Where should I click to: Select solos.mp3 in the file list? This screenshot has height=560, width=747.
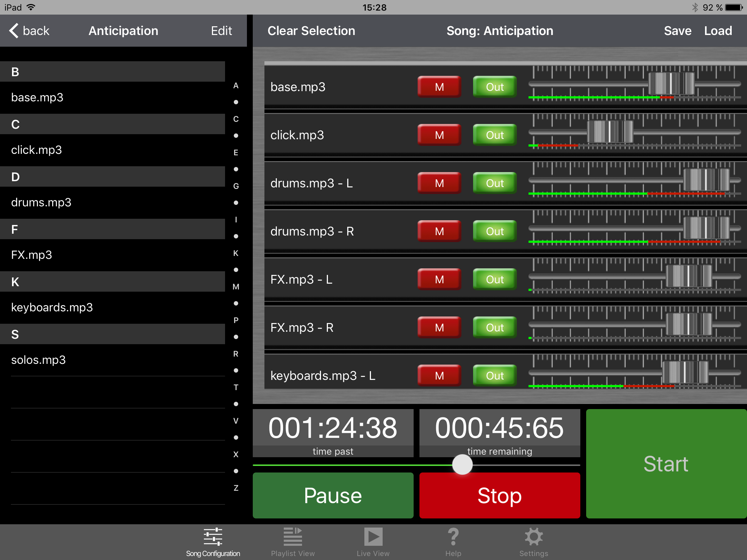pyautogui.click(x=112, y=360)
